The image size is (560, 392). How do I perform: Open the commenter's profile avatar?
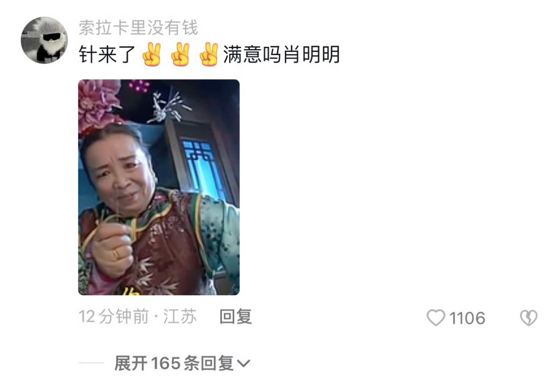pyautogui.click(x=44, y=40)
